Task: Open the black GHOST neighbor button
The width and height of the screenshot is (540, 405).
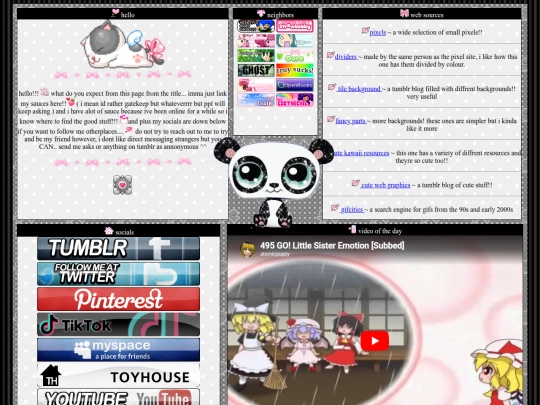Action: 256,70
